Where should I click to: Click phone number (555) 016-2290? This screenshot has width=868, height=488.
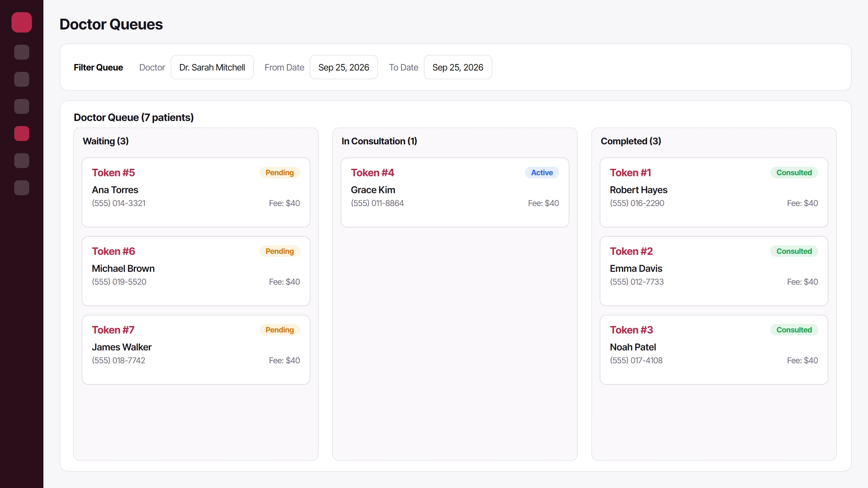tap(637, 203)
